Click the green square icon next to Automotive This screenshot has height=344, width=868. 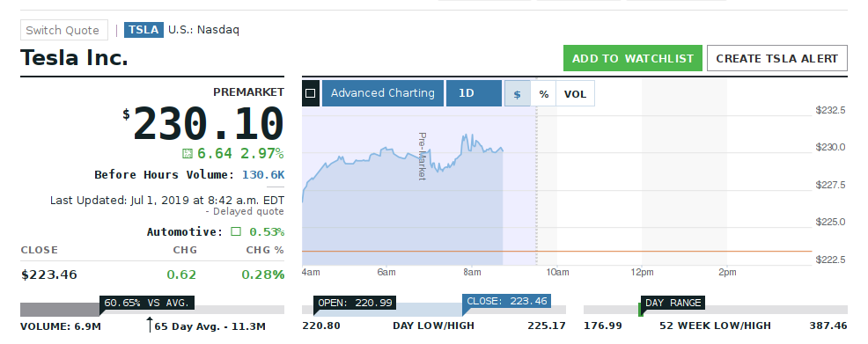[236, 231]
